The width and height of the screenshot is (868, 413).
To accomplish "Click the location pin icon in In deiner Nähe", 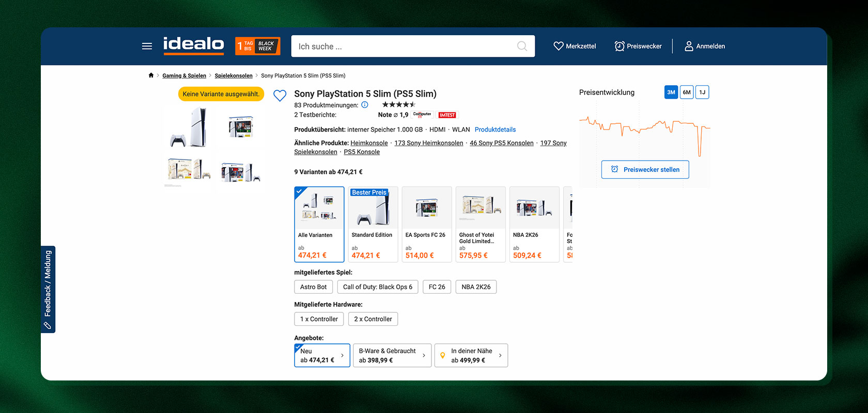I will click(x=443, y=355).
